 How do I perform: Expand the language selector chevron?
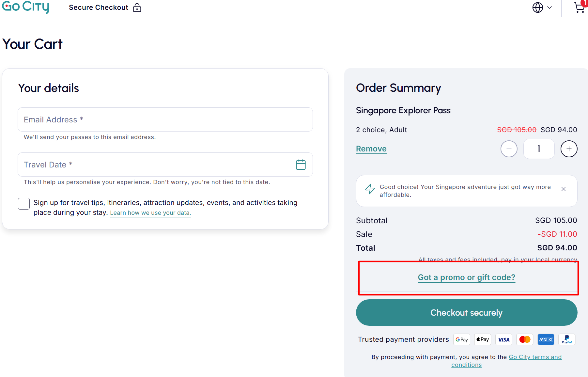(x=549, y=7)
